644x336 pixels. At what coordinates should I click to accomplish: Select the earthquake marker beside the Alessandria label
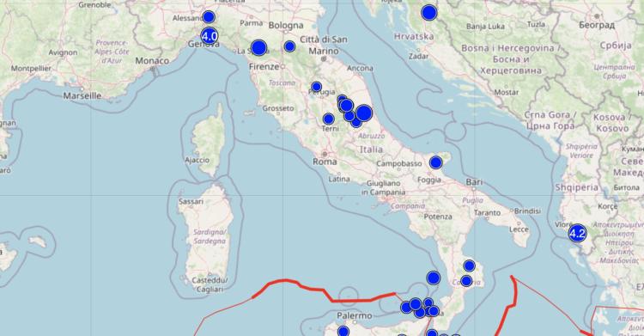209,17
